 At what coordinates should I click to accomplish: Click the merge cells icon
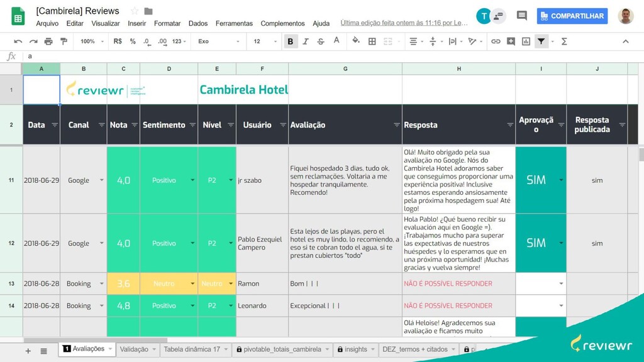[387, 41]
